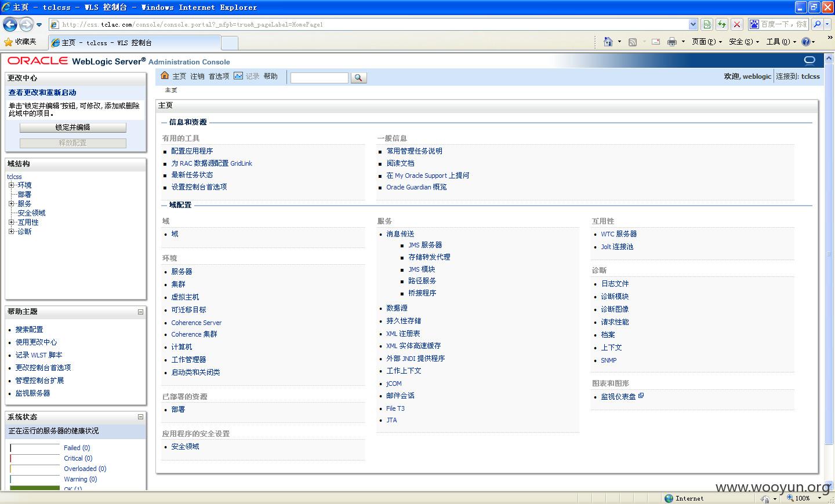
Task: Open the 工具(O) menu
Action: tap(781, 42)
